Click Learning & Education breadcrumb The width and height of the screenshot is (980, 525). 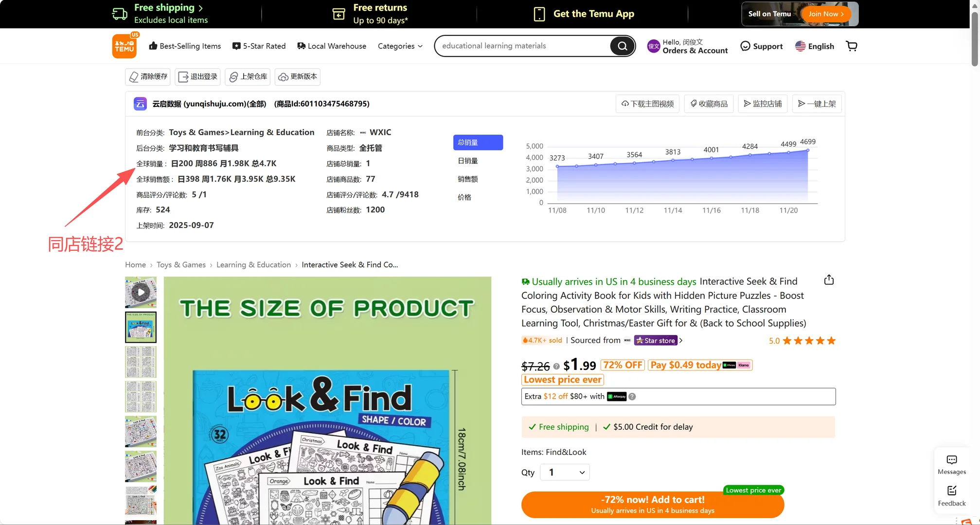pyautogui.click(x=253, y=265)
